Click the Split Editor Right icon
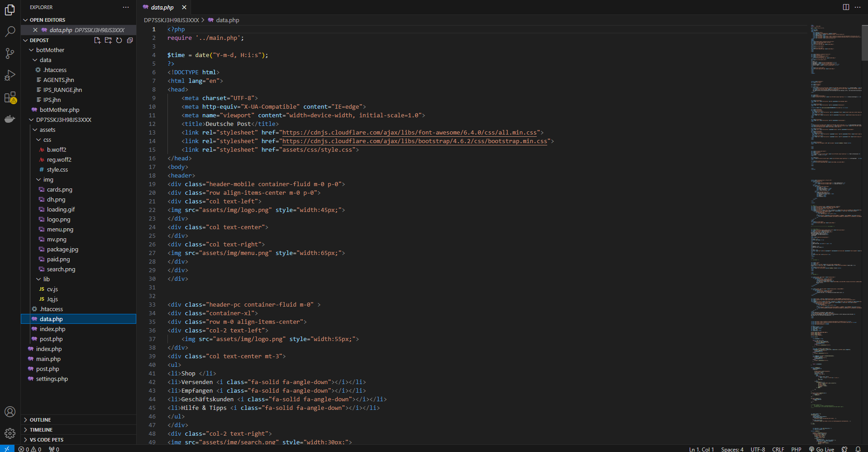The height and width of the screenshot is (452, 868). point(845,7)
